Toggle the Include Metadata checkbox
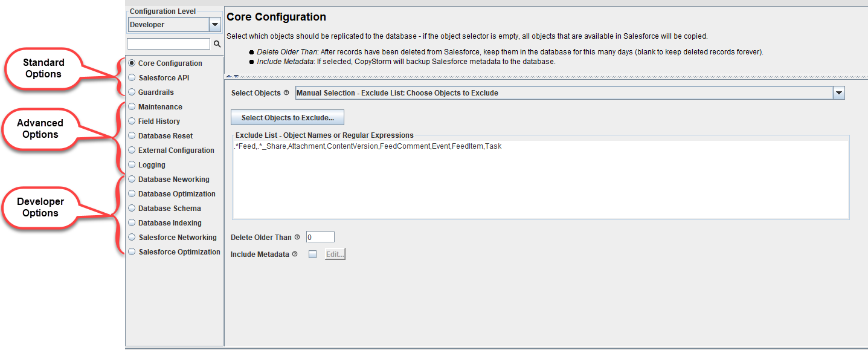 click(x=312, y=254)
